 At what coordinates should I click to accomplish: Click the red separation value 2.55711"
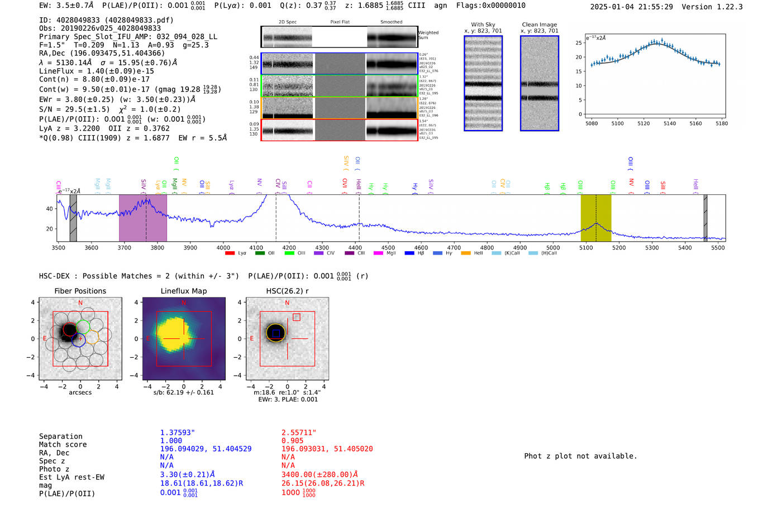pos(299,433)
